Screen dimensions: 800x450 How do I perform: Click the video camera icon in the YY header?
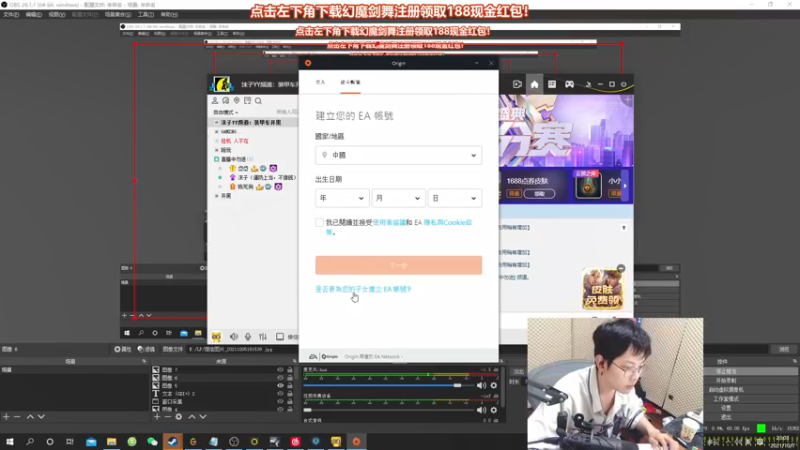(x=517, y=84)
